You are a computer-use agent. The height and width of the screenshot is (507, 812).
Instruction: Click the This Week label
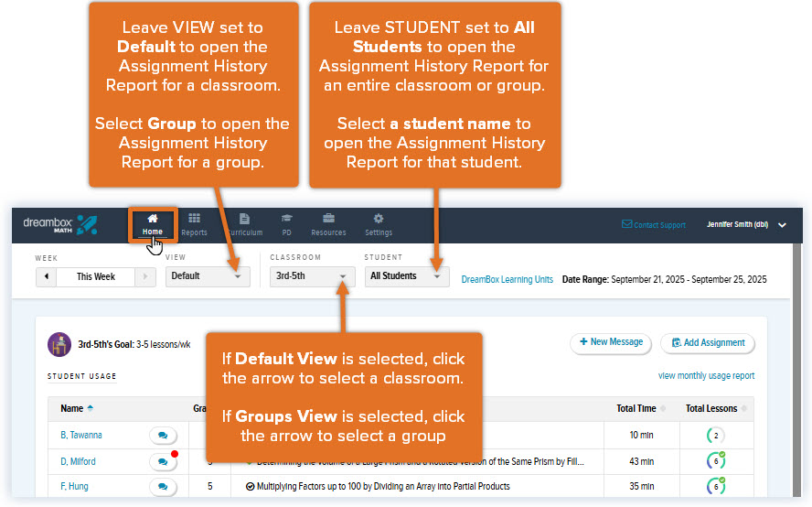point(96,276)
